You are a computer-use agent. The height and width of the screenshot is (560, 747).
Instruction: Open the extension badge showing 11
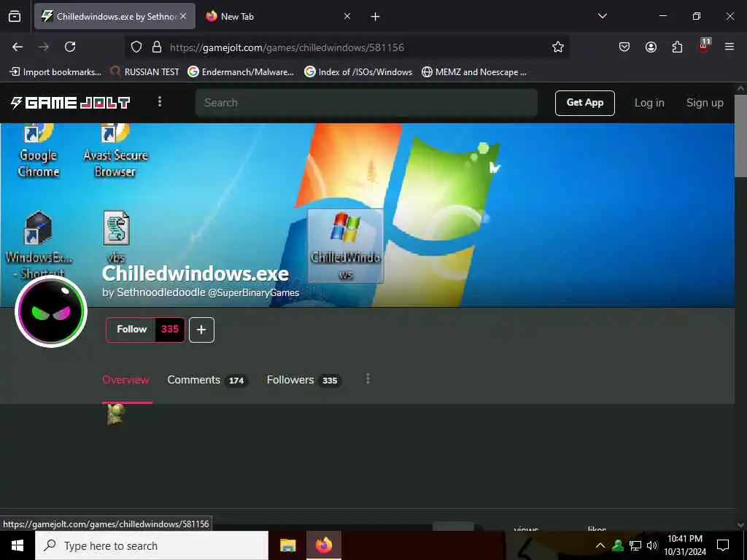coord(704,46)
